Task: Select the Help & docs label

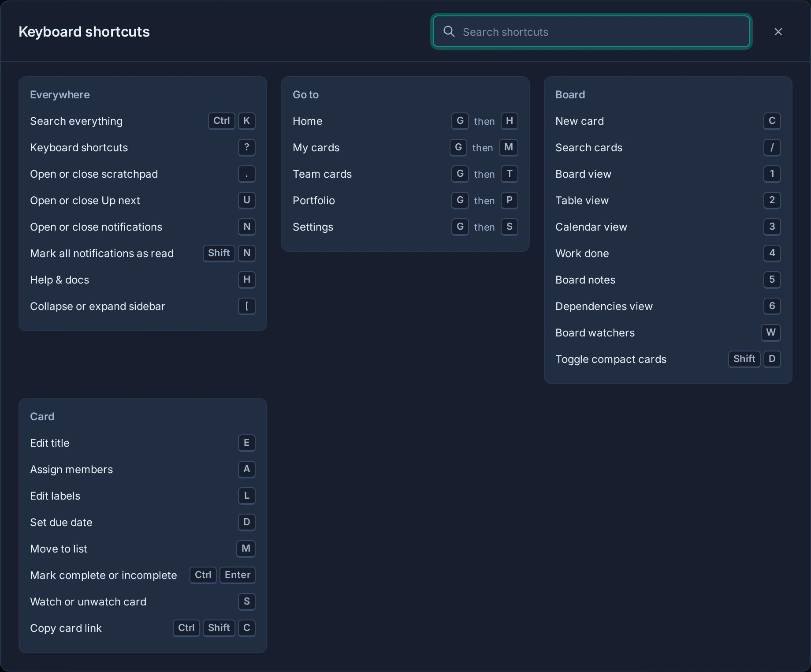Action: click(x=60, y=280)
